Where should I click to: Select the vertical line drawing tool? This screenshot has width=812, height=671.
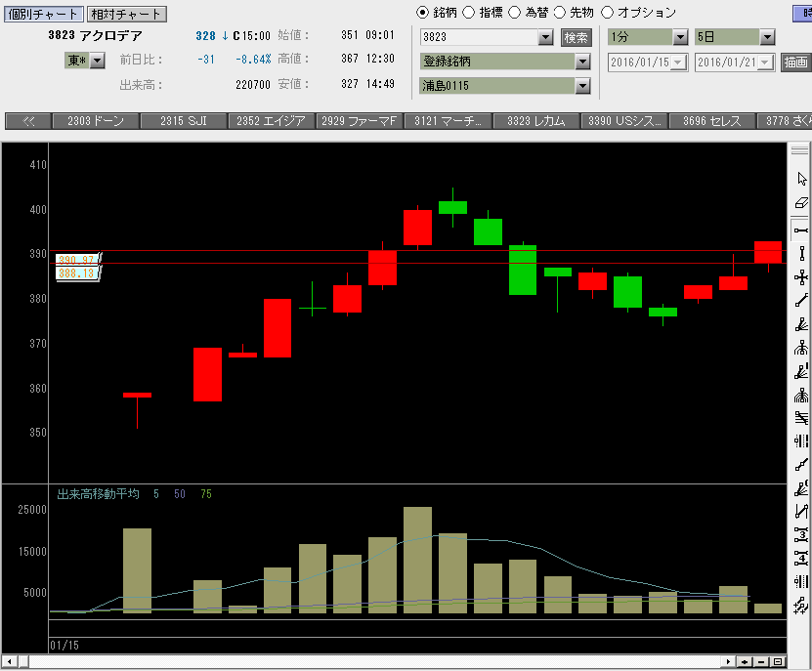[801, 253]
